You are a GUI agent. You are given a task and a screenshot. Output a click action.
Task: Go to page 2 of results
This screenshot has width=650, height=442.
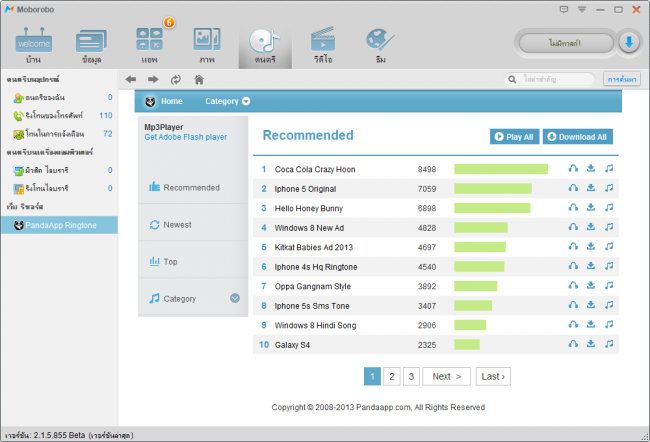click(392, 376)
